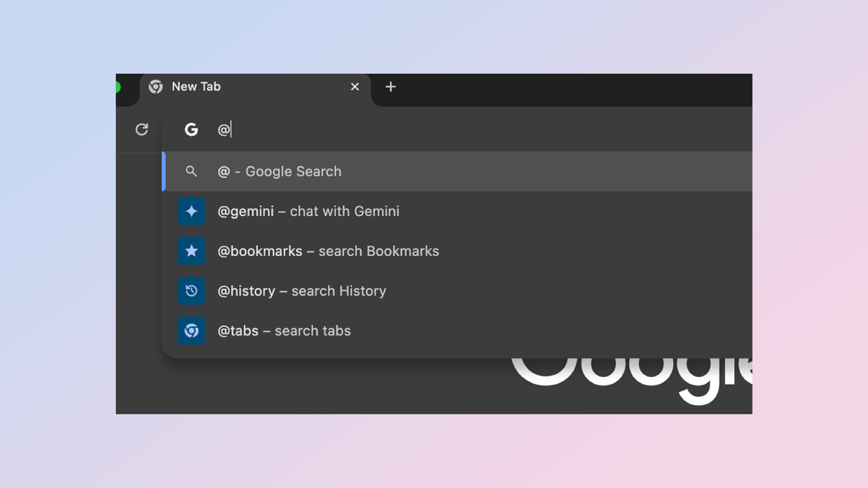The width and height of the screenshot is (868, 488).
Task: Click the history clock icon
Action: 192,291
